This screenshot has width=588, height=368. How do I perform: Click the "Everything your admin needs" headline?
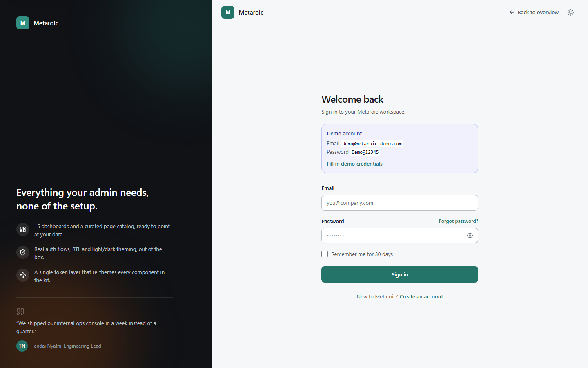tap(82, 199)
